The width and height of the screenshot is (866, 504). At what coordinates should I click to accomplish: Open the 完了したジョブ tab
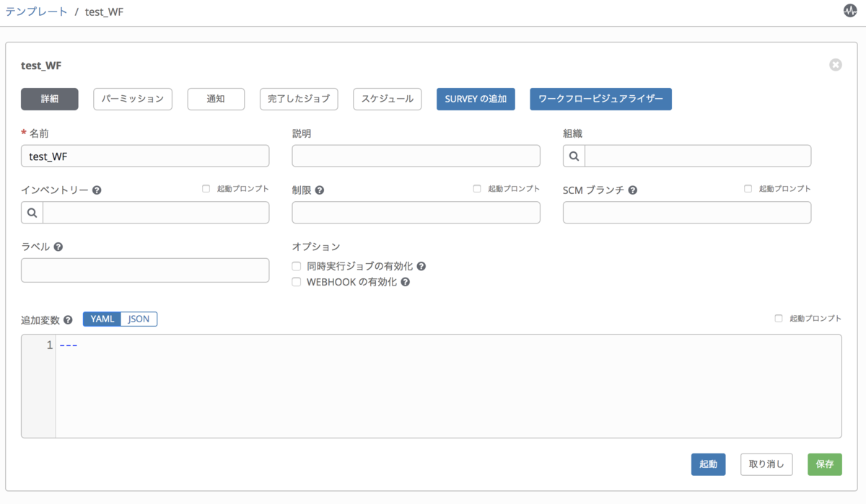(x=299, y=99)
